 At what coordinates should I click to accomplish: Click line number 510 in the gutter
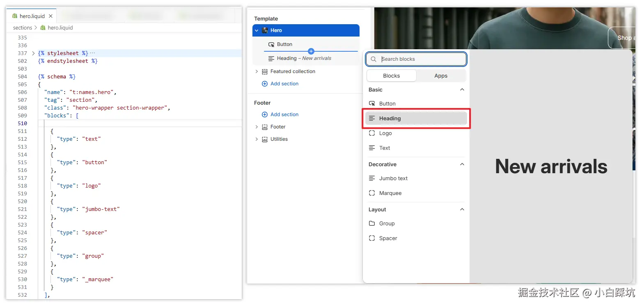pos(22,124)
